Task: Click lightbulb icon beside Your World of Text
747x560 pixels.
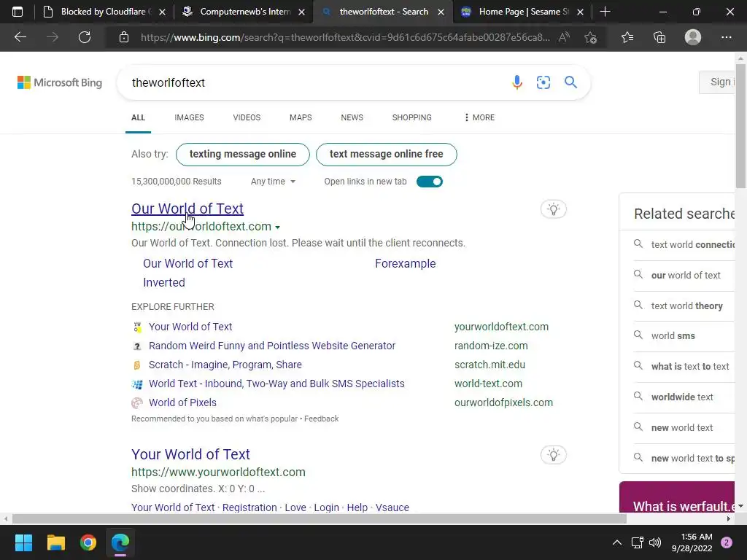Action: point(553,455)
